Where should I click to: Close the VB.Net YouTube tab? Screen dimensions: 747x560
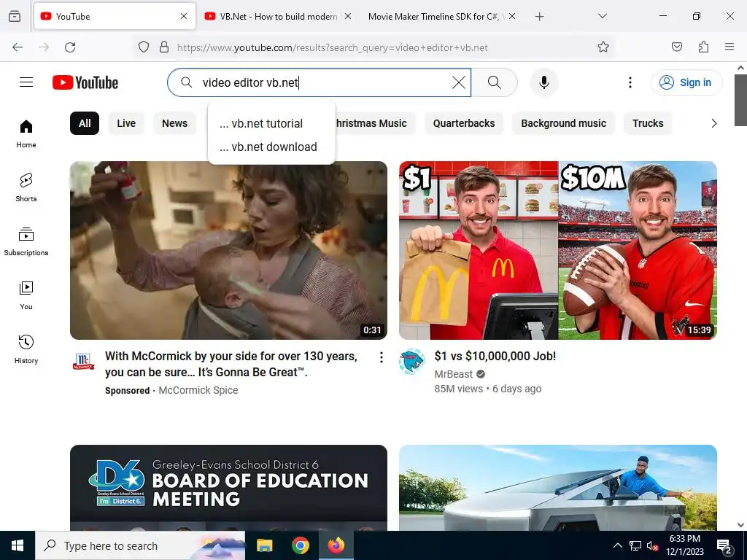point(348,16)
